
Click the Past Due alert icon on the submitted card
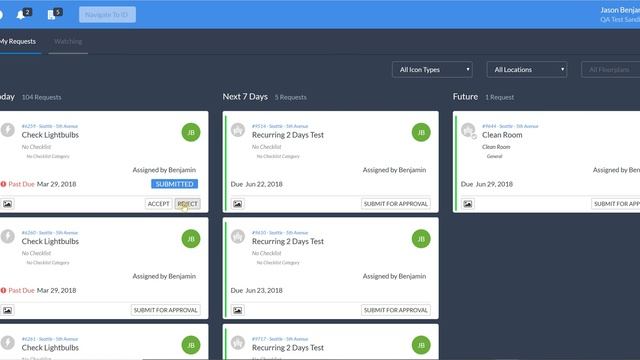point(3,184)
